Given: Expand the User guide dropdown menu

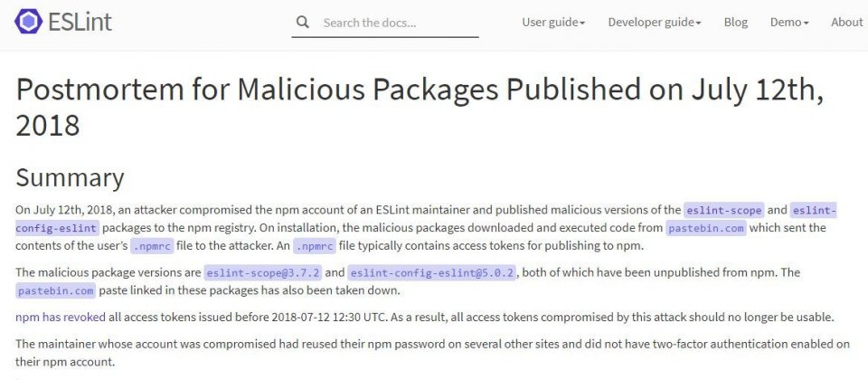Looking at the screenshot, I should click(553, 22).
